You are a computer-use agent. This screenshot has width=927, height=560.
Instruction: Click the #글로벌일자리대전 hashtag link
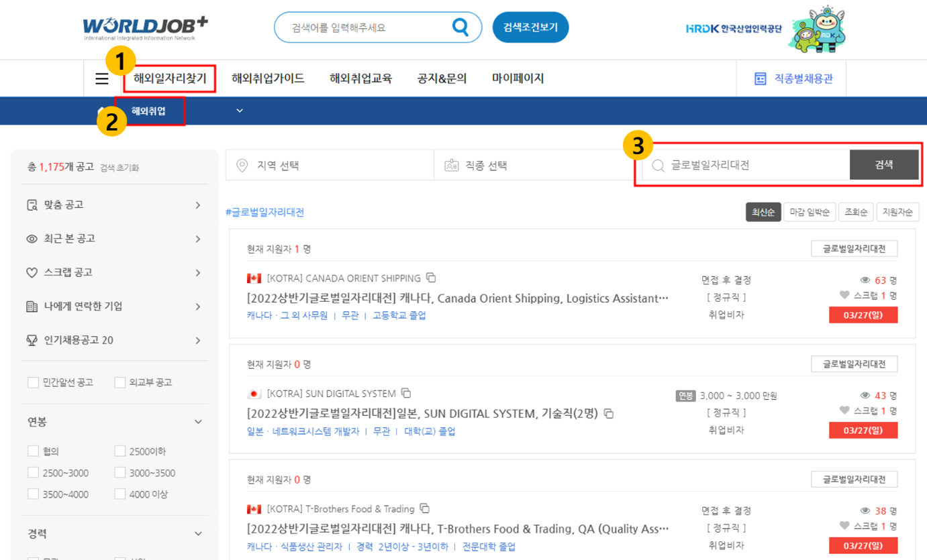click(x=265, y=213)
